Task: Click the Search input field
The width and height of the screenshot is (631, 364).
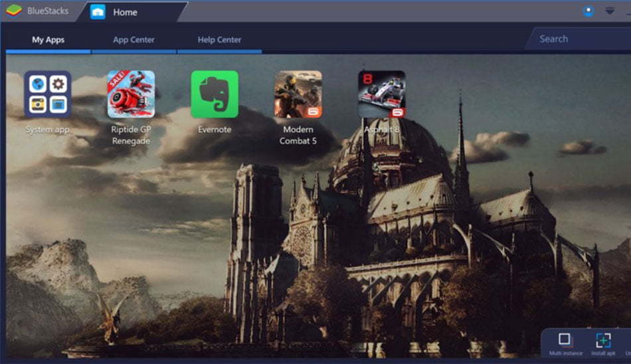Action: [579, 39]
